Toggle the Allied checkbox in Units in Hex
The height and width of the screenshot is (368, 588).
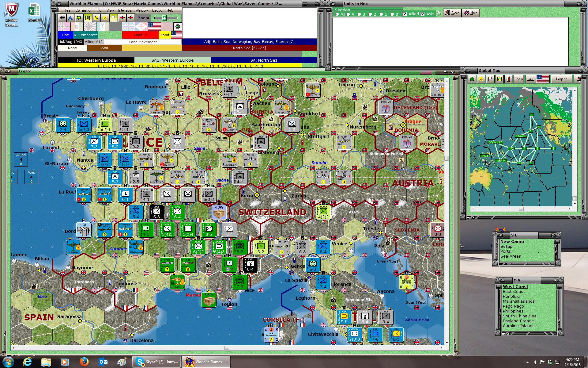(405, 14)
